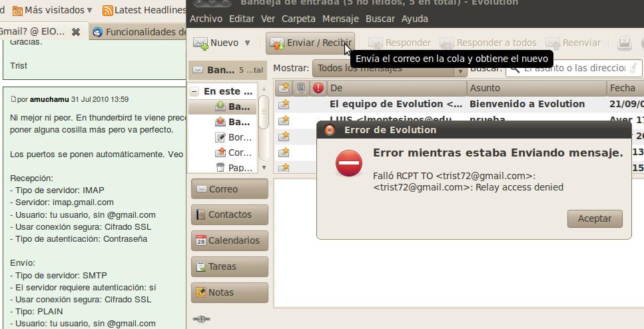Click the online/offline connection icon at bottom
644x329 pixels.
201,319
